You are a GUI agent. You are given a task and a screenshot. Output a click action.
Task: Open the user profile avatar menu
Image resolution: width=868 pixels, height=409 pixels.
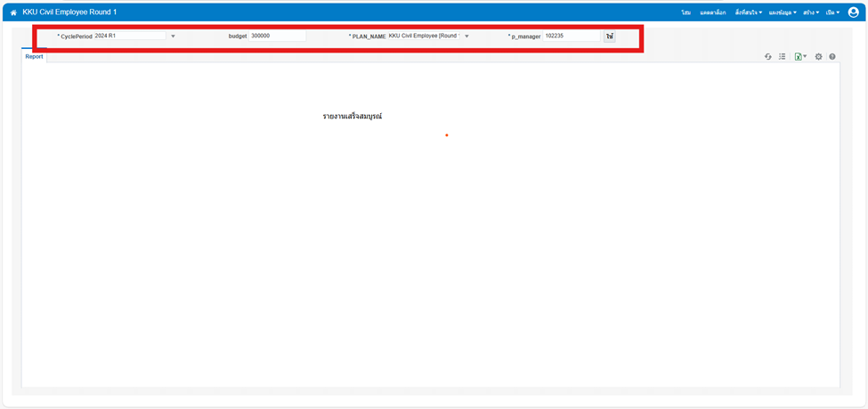point(854,12)
